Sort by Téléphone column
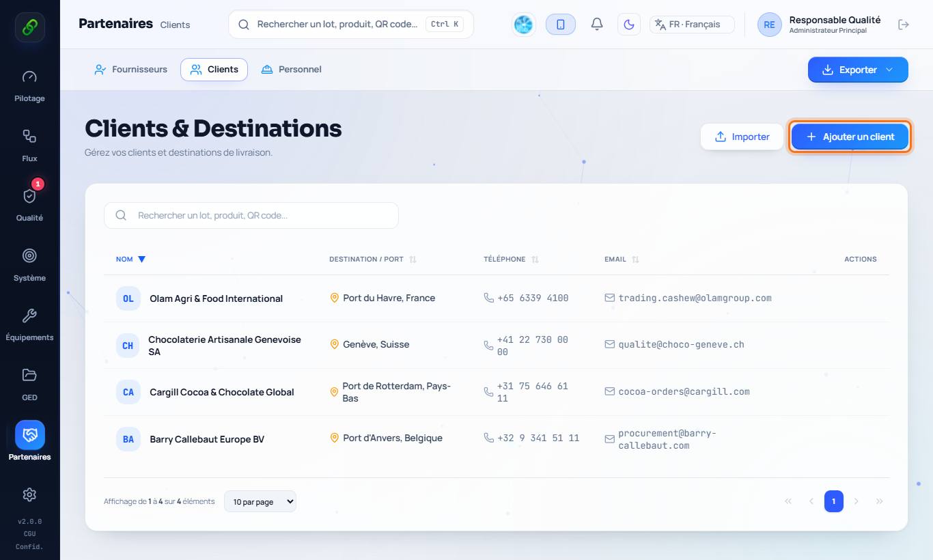Image resolution: width=933 pixels, height=560 pixels. (x=512, y=260)
